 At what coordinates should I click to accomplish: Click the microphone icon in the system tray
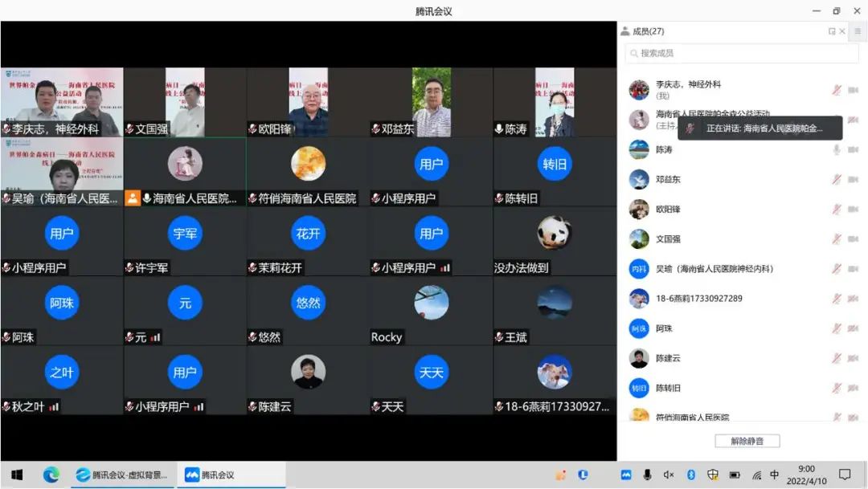tap(648, 474)
